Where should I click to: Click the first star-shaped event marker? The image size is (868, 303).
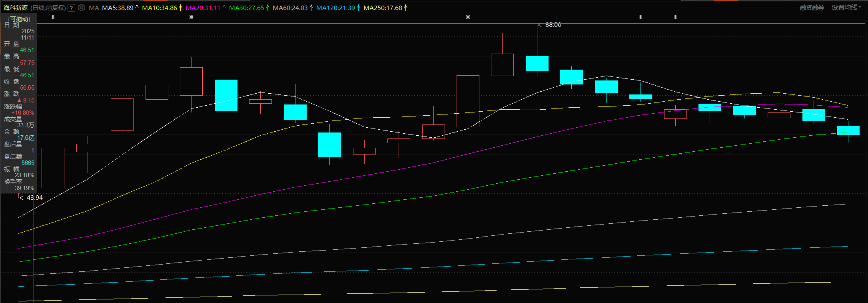191,17
